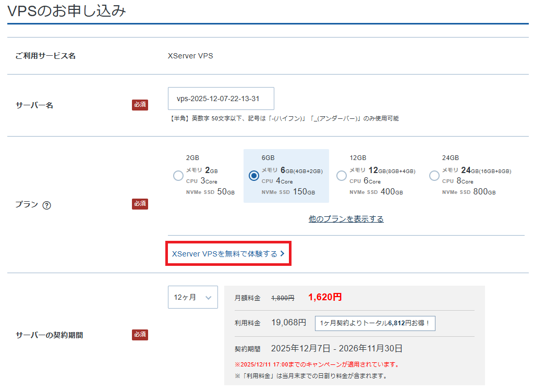Screen dimensions: 534x392
Task: Click the 必須 badge beside サーバー名
Action: point(140,105)
